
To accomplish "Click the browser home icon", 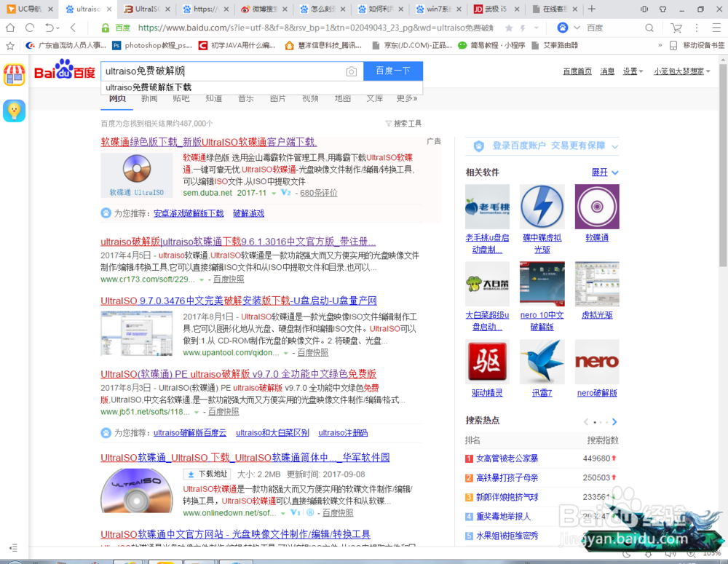I will point(9,28).
